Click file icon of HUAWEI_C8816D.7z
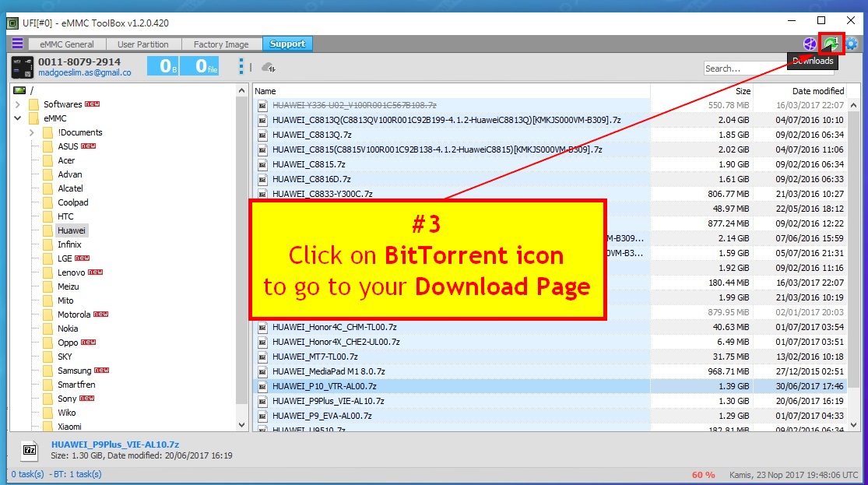Viewport: 868px width, 485px height. pyautogui.click(x=263, y=179)
